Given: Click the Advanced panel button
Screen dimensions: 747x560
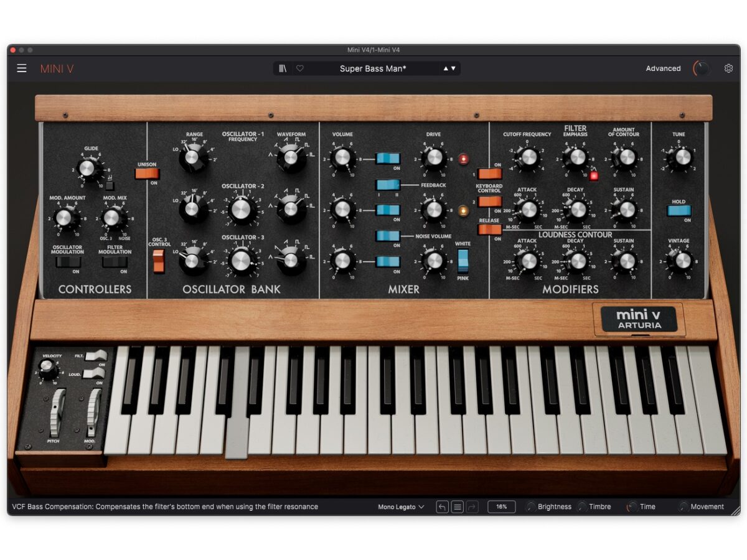Looking at the screenshot, I should (663, 68).
